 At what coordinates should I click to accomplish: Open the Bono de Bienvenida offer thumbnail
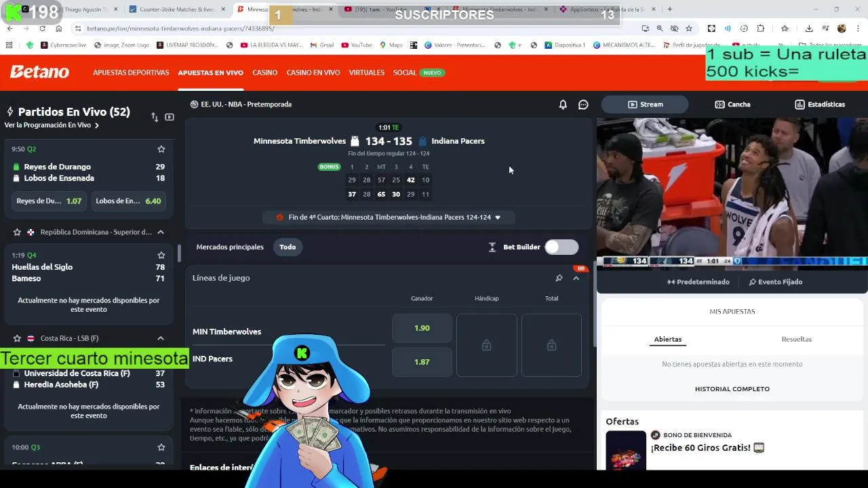pyautogui.click(x=626, y=450)
